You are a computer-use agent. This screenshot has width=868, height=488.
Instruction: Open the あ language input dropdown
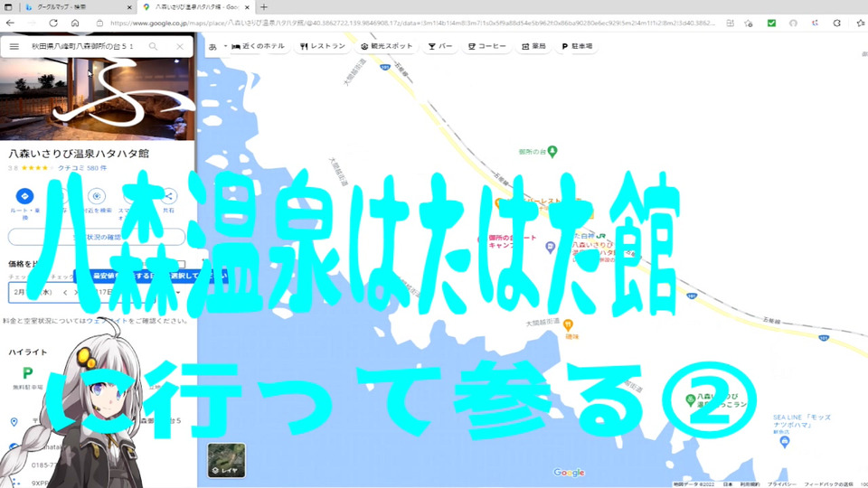coord(217,46)
